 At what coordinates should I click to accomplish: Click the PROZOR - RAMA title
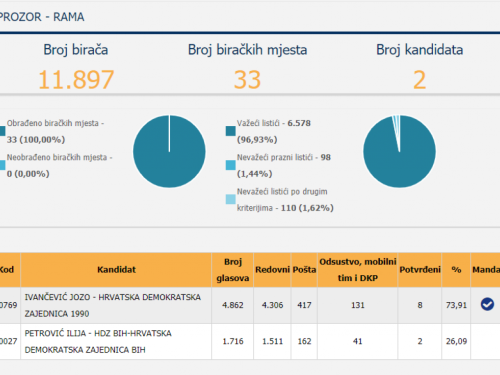(42, 17)
